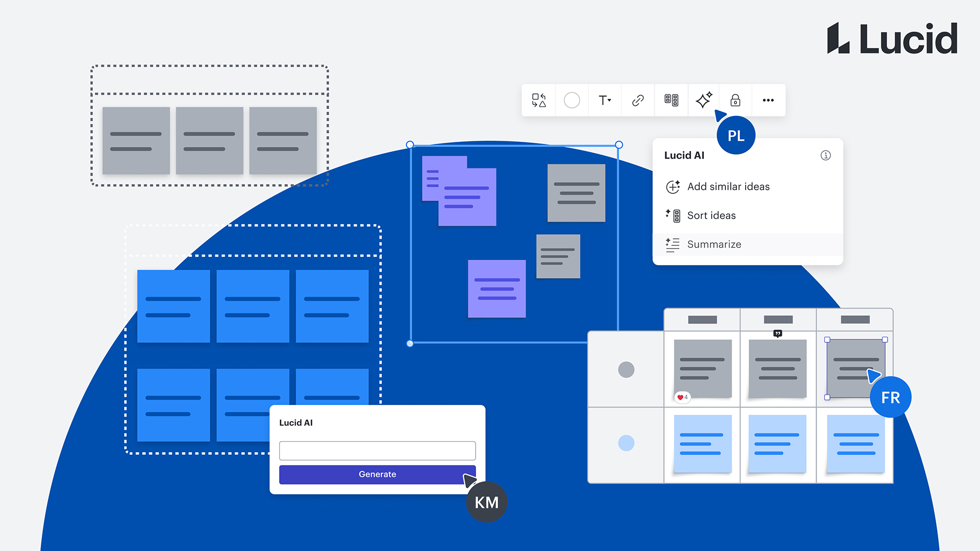The height and width of the screenshot is (551, 980).
Task: Click the PL collaborator avatar
Action: click(736, 135)
